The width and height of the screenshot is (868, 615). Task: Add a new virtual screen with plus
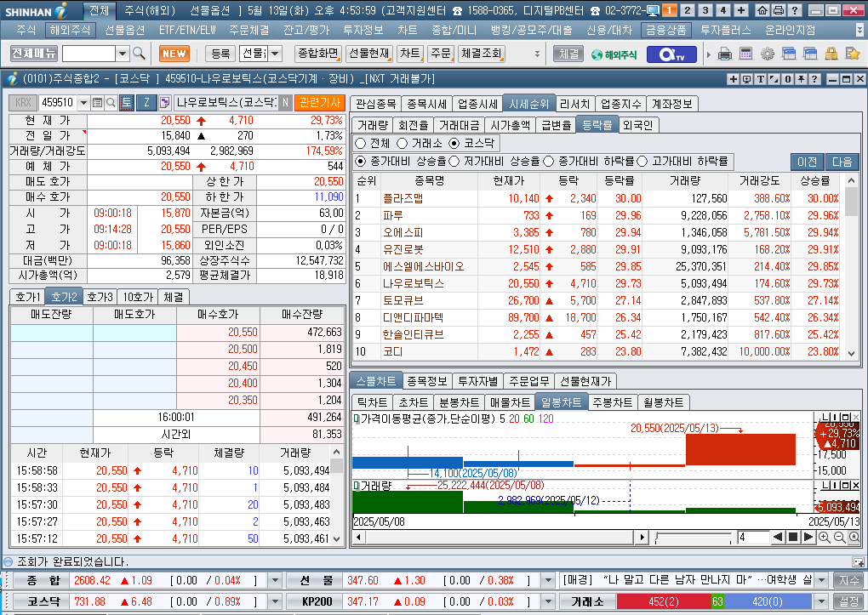coord(741,10)
